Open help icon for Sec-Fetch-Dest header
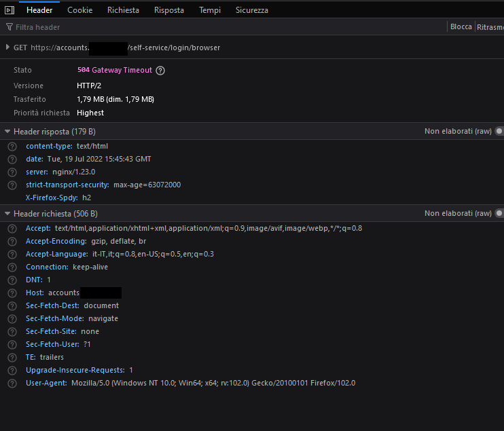Viewport: 504px width, 431px height. click(x=12, y=305)
